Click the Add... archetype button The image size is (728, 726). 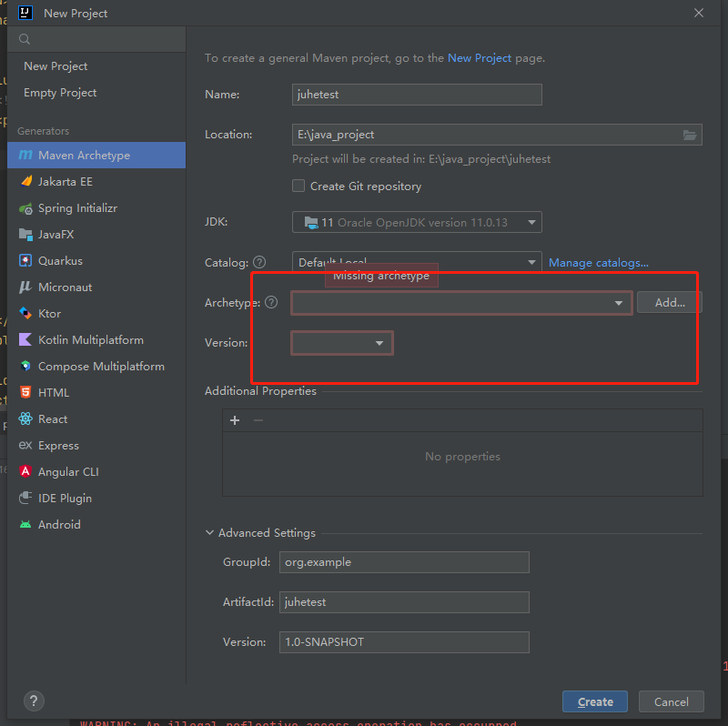[x=670, y=303]
